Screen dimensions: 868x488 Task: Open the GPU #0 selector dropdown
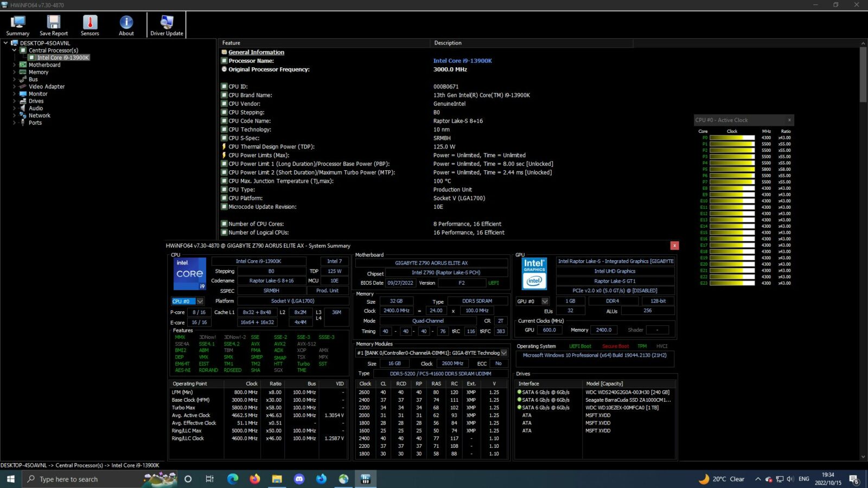[x=532, y=301]
